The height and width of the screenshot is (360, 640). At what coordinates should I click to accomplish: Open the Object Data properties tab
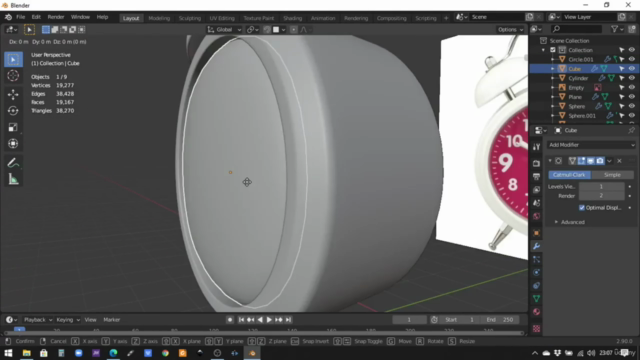point(536,299)
